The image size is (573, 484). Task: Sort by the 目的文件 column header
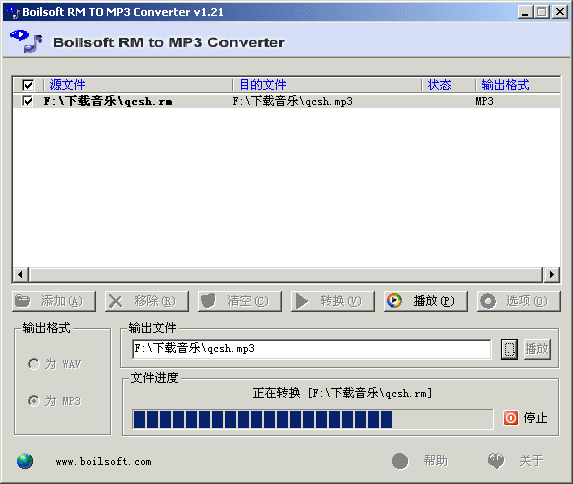(327, 85)
